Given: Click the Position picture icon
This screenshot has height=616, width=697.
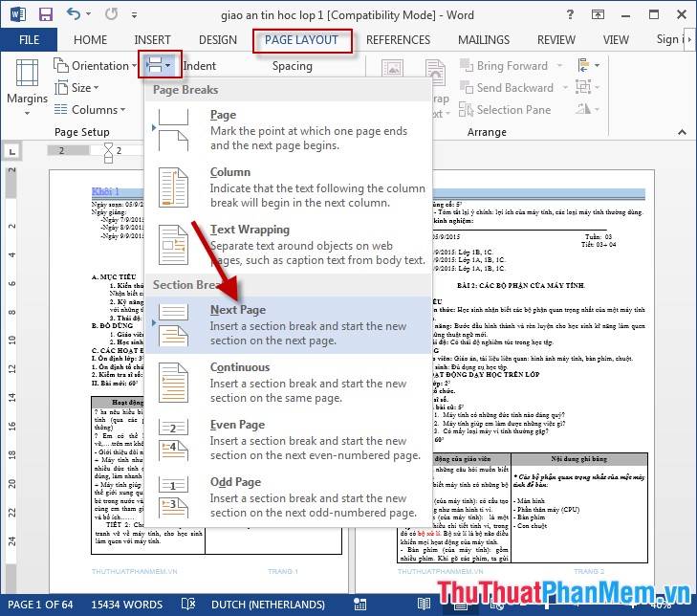Looking at the screenshot, I should coord(393,69).
